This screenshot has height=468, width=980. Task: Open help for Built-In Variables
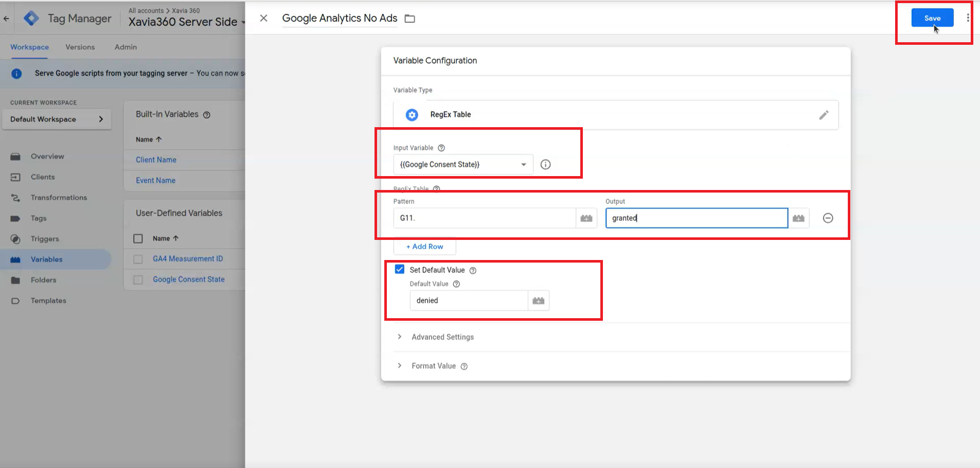(x=207, y=115)
